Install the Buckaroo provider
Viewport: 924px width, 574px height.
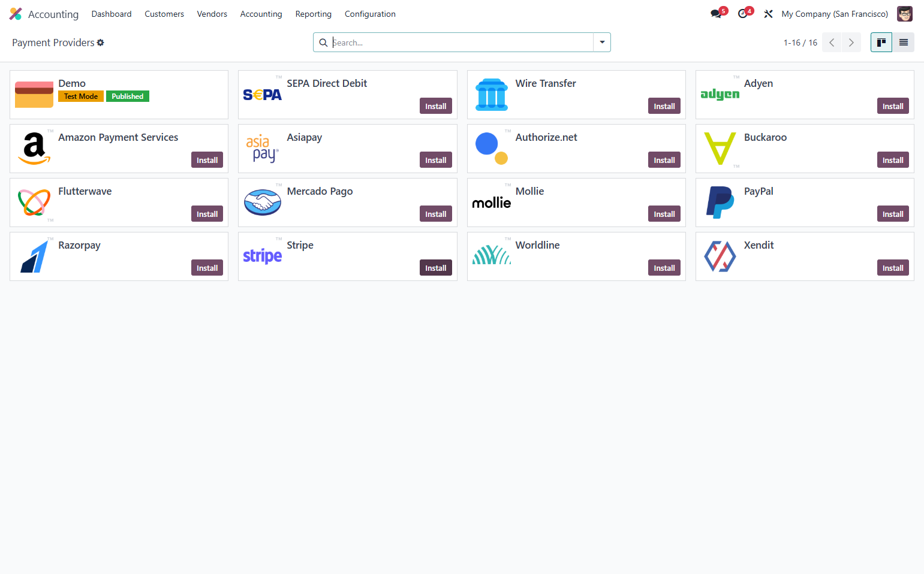click(893, 160)
